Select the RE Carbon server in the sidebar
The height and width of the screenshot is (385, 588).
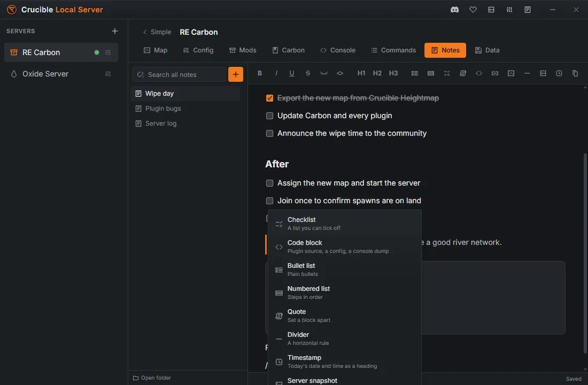tap(61, 52)
